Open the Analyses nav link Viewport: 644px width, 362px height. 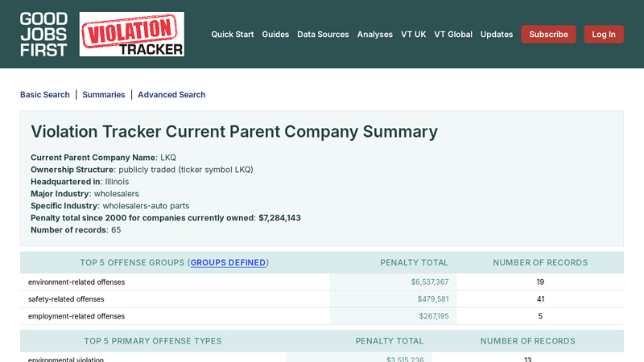[374, 35]
